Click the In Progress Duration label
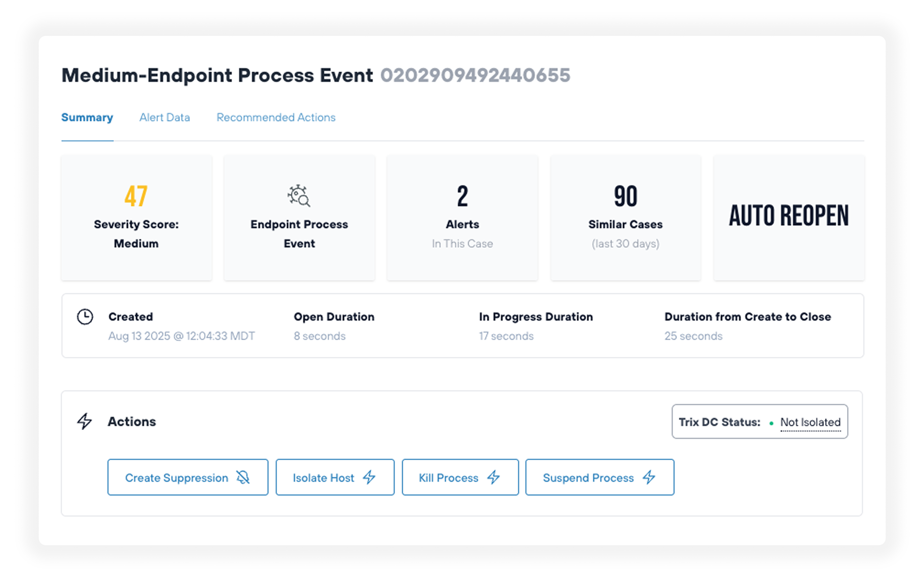 point(536,317)
